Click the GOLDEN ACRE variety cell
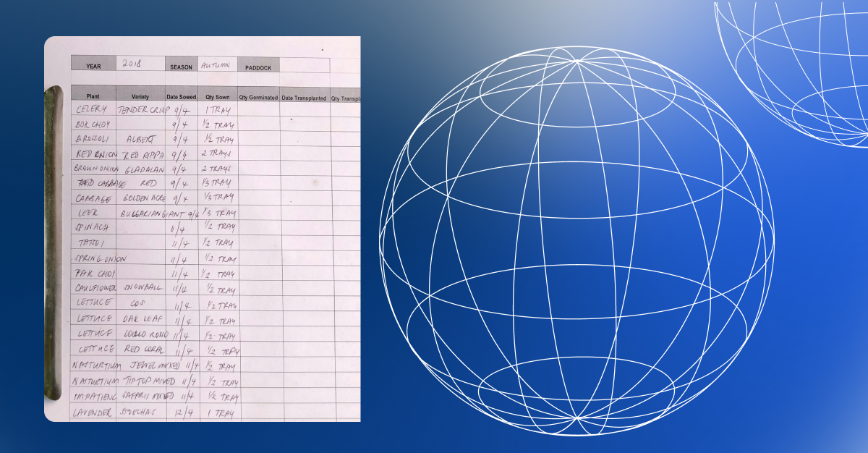The height and width of the screenshot is (453, 868). click(144, 198)
